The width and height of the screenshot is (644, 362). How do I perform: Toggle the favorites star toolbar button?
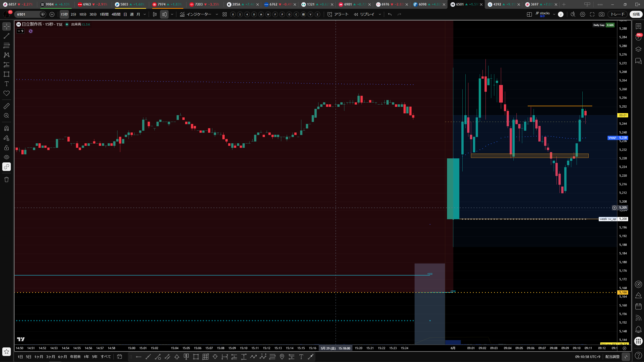point(7,351)
